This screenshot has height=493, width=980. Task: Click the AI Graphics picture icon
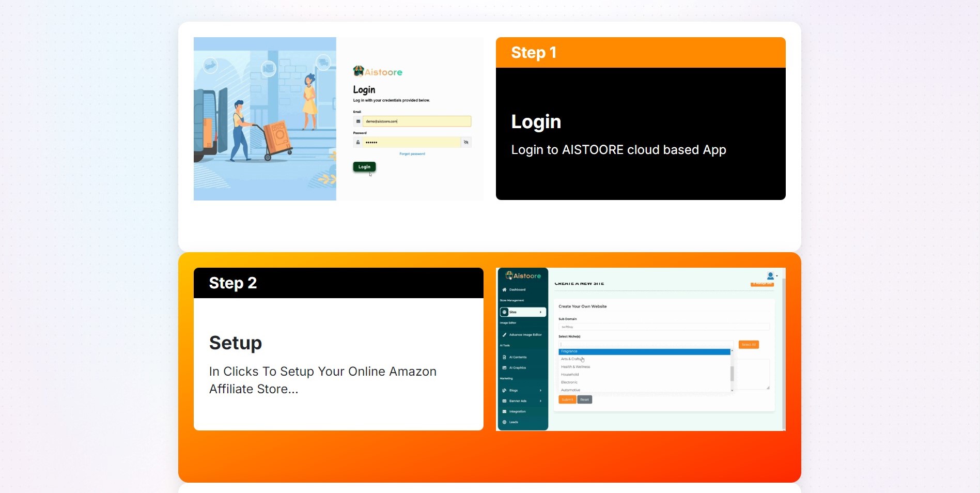[x=504, y=368]
